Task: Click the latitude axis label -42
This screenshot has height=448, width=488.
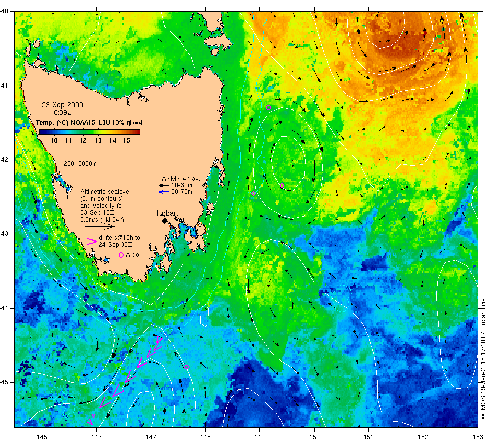Action: click(x=4, y=160)
